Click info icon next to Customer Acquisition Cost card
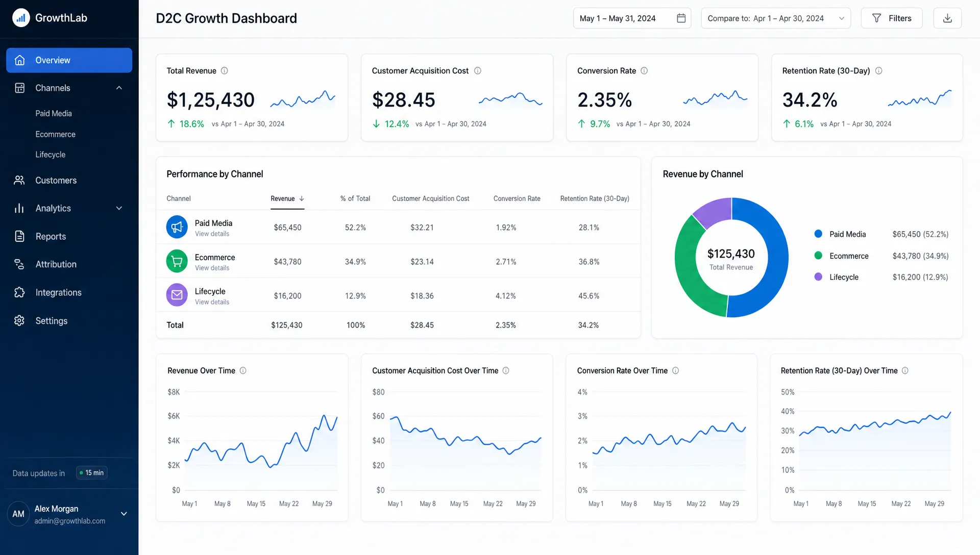This screenshot has height=555, width=980. coord(478,71)
